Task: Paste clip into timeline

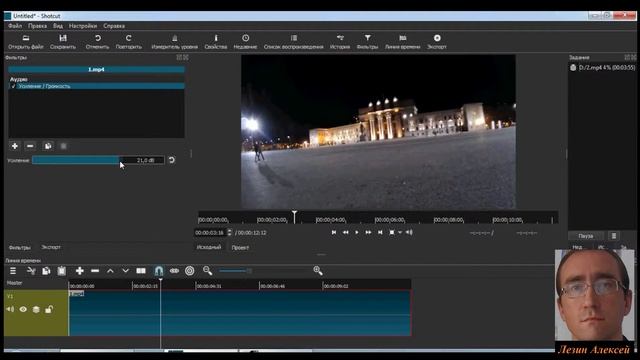Action: coord(62,271)
